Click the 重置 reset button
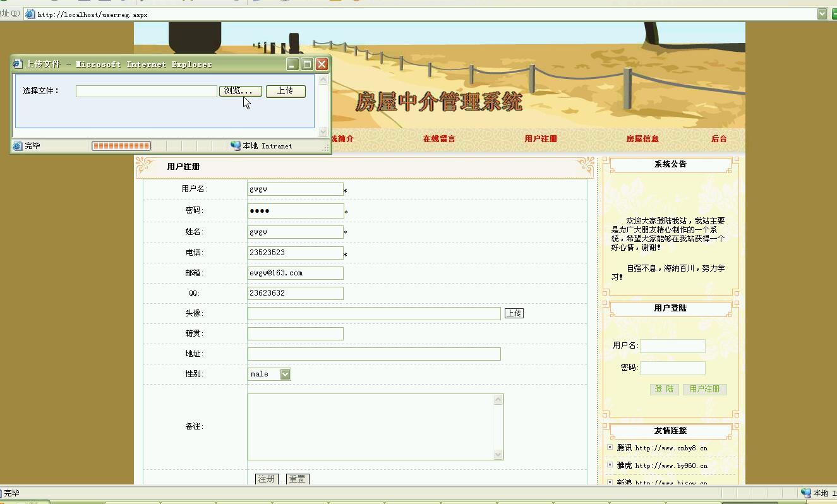 pos(297,479)
